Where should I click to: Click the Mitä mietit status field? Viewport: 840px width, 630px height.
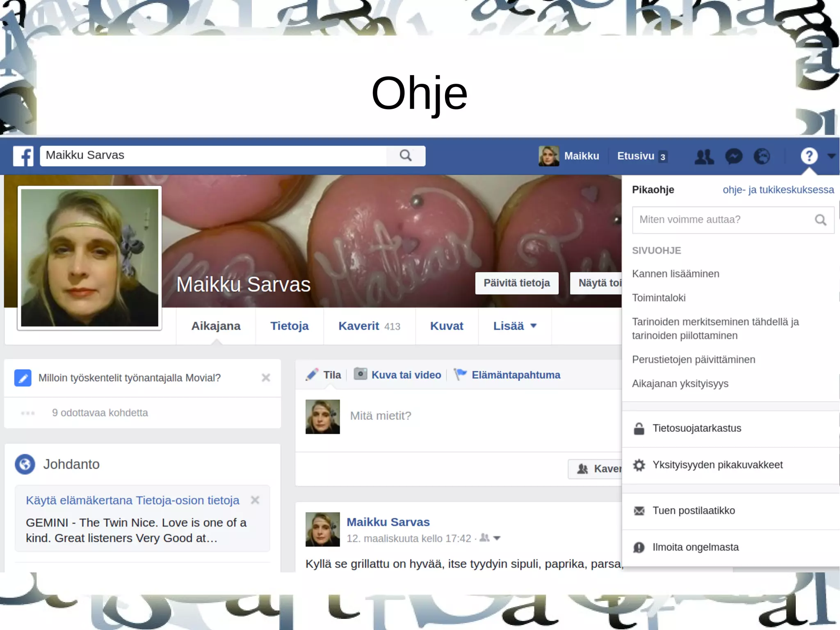click(451, 416)
